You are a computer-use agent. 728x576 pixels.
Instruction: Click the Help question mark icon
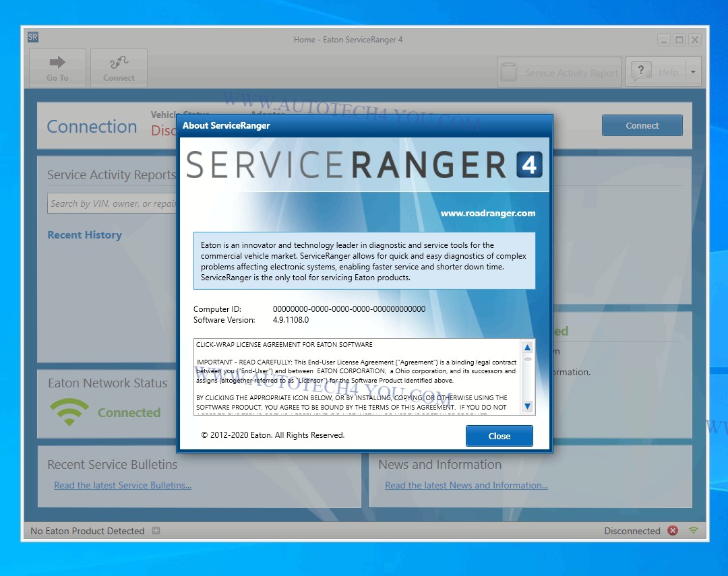click(641, 71)
